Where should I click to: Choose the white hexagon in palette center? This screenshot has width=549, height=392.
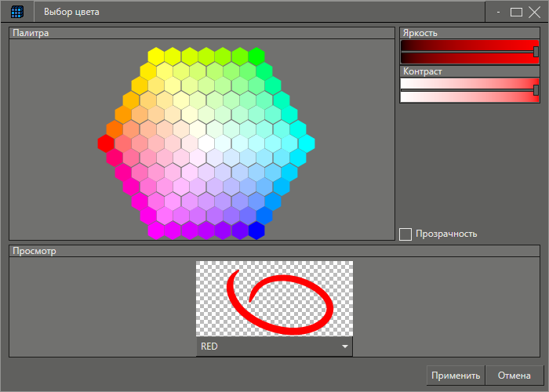[x=206, y=143]
